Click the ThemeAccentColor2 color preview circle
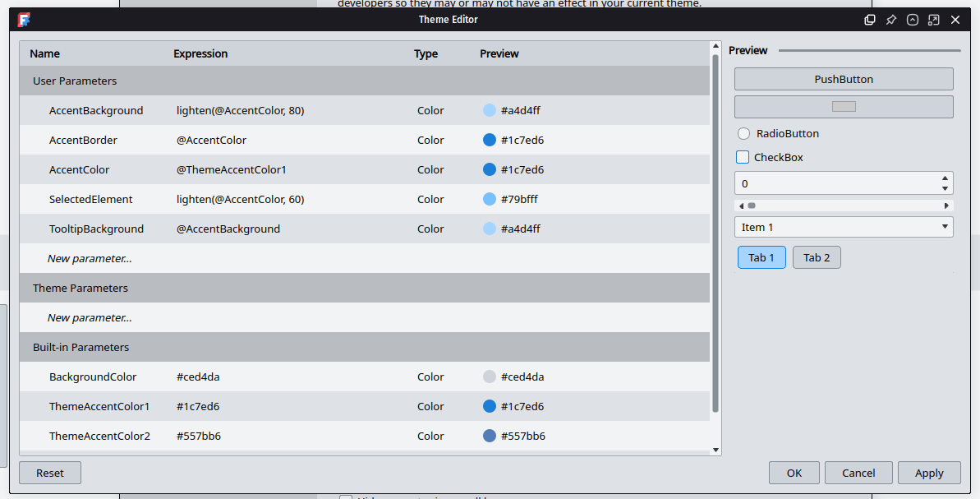The image size is (980, 499). coord(490,436)
